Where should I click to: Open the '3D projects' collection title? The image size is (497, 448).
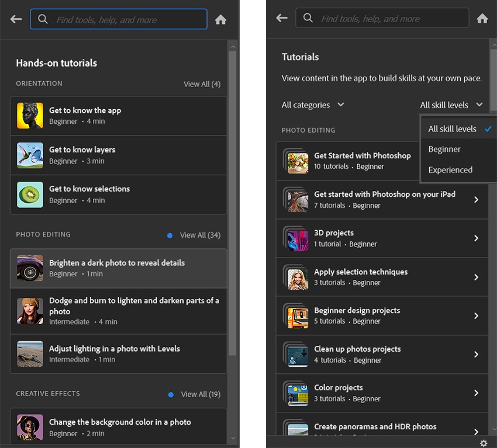click(x=334, y=232)
